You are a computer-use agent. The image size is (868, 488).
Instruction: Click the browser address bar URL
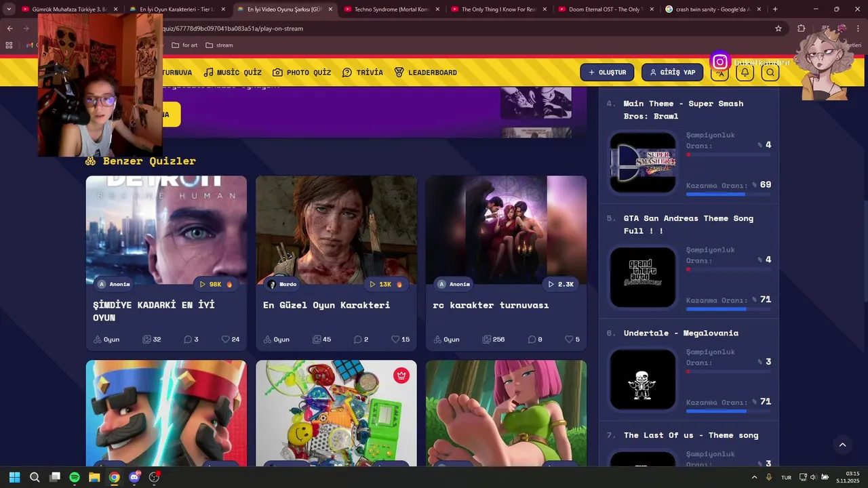[233, 28]
